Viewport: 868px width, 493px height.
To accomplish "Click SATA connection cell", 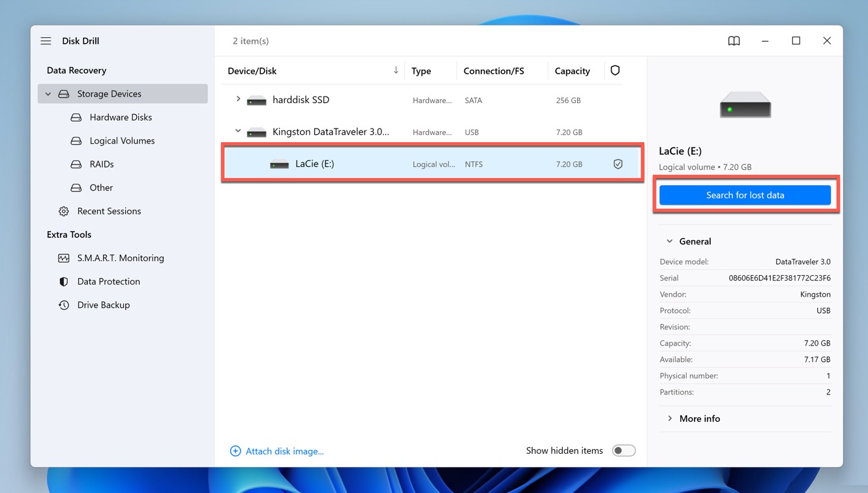I will (473, 100).
